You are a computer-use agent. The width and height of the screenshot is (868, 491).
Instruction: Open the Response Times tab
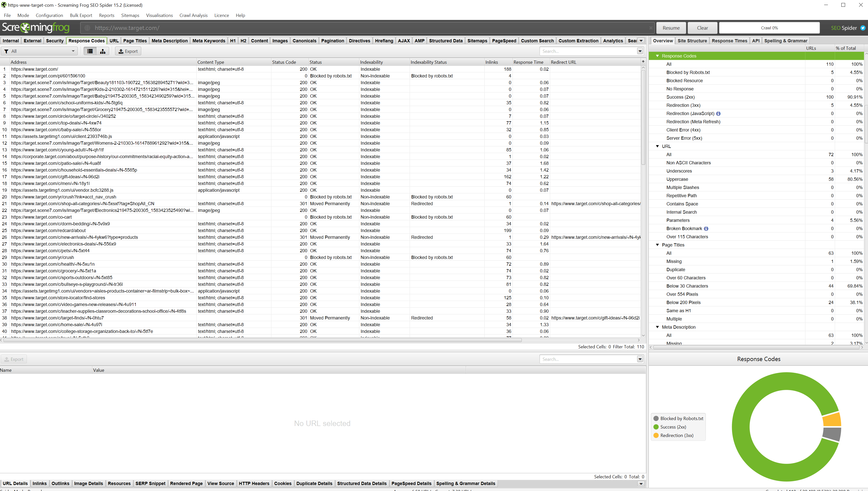click(x=729, y=41)
